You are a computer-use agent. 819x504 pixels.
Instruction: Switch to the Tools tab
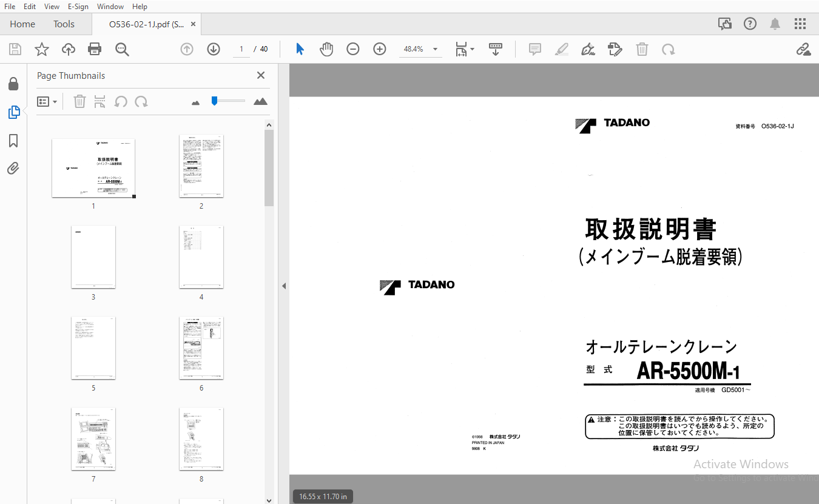click(x=64, y=24)
